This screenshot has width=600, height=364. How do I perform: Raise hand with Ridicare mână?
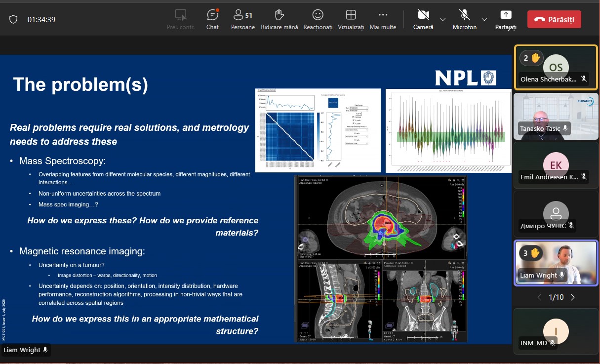[279, 19]
